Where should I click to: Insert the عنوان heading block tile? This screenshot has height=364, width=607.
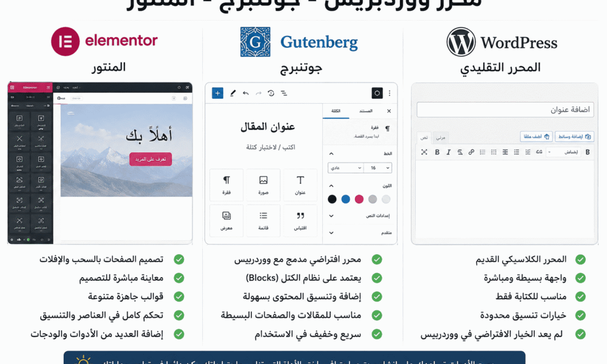[x=300, y=185]
